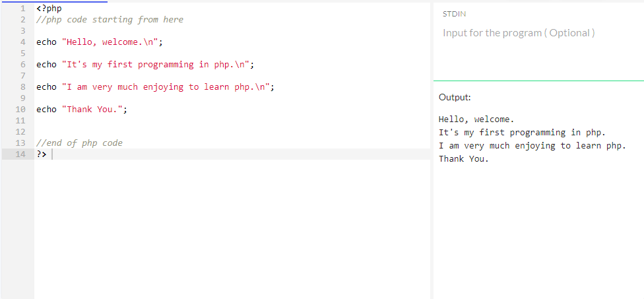Click "I am very much enjoying" output line
Viewport: 644px width, 299px height.
532,146
